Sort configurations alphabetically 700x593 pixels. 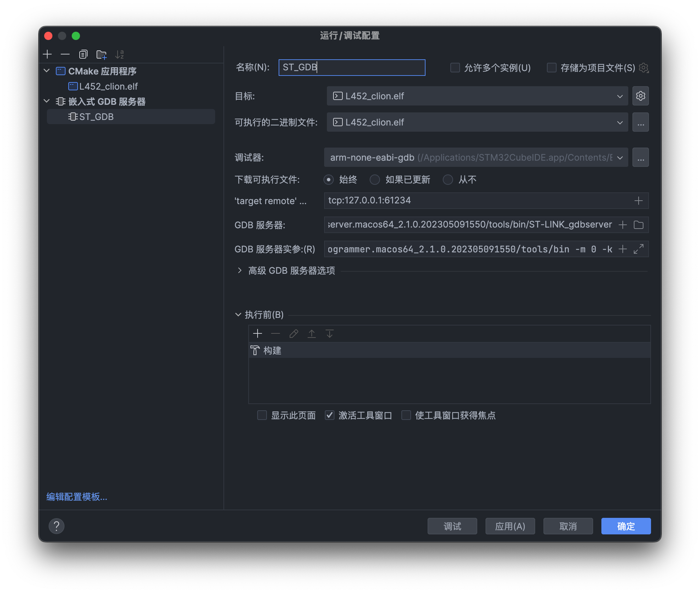click(x=120, y=54)
